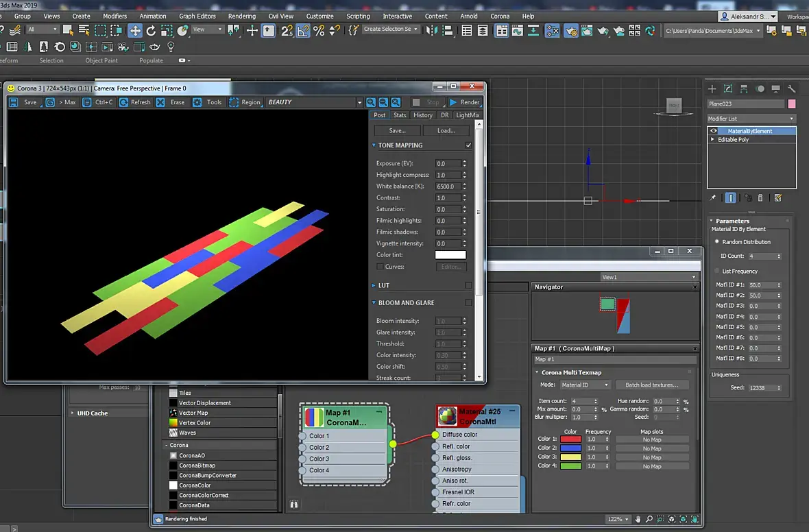Open the Mirror tool
Image resolution: width=809 pixels, height=532 pixels.
[x=433, y=30]
